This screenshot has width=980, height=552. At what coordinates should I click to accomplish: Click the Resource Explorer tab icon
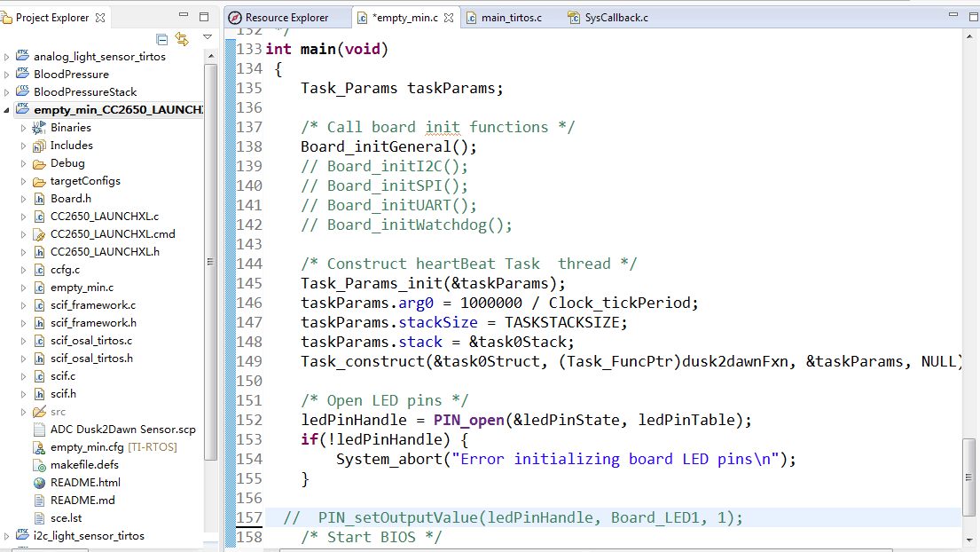pos(235,18)
